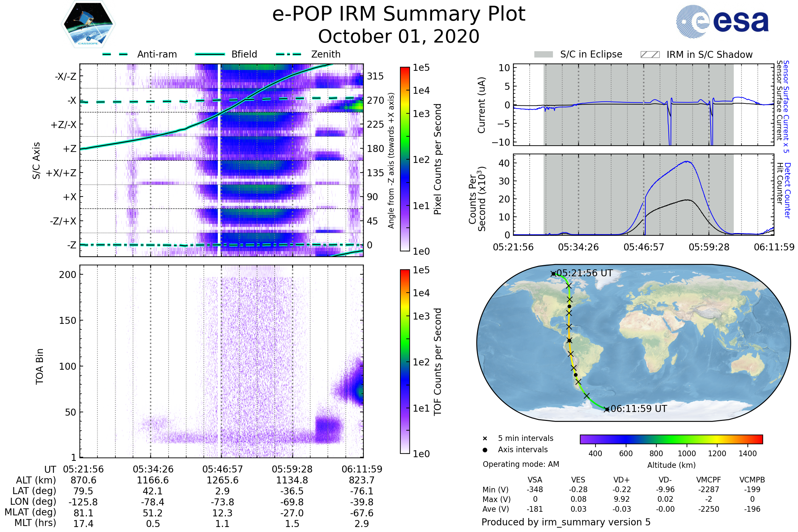This screenshot has height=532, width=798.
Task: Click the TOF Counts per Second colorbar
Action: [x=405, y=361]
